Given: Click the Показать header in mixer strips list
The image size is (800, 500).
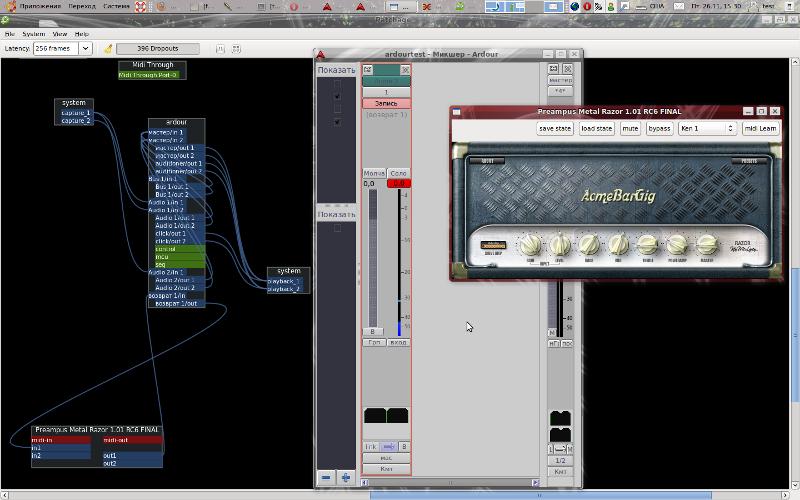Looking at the screenshot, I should [336, 70].
